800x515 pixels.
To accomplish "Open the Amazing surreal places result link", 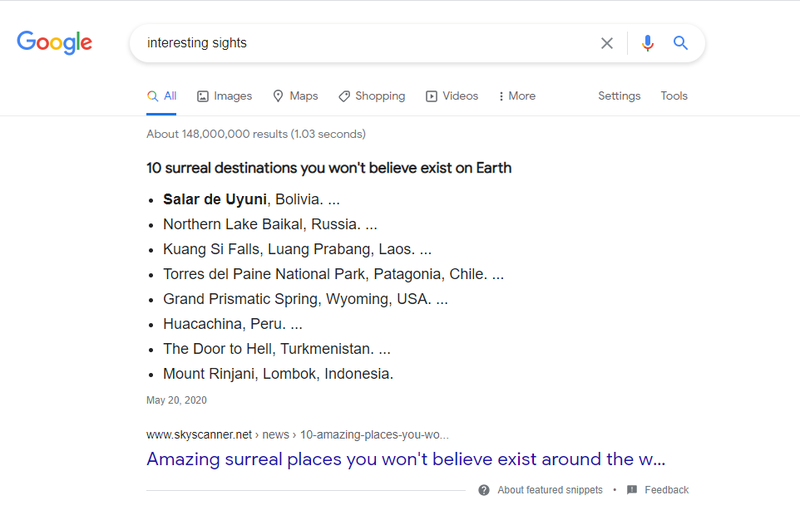I will 406,459.
